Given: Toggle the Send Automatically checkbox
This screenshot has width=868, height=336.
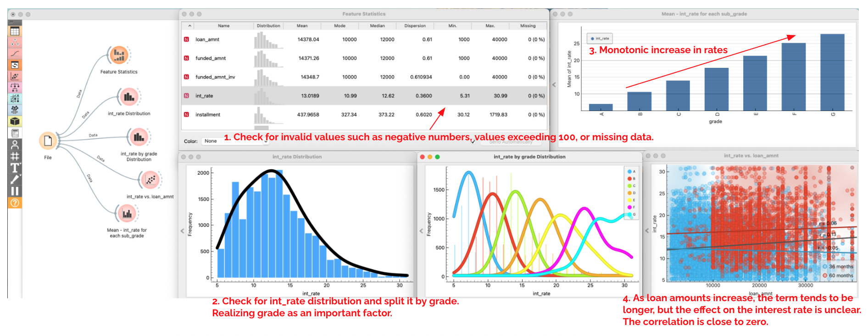Looking at the screenshot, I should click(473, 142).
